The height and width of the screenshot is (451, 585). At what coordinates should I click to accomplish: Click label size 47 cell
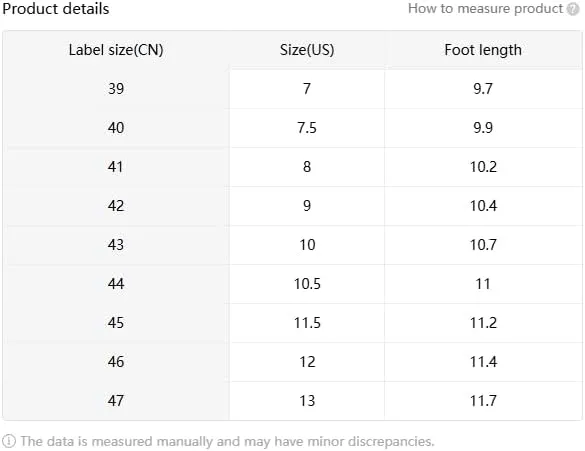pyautogui.click(x=116, y=401)
